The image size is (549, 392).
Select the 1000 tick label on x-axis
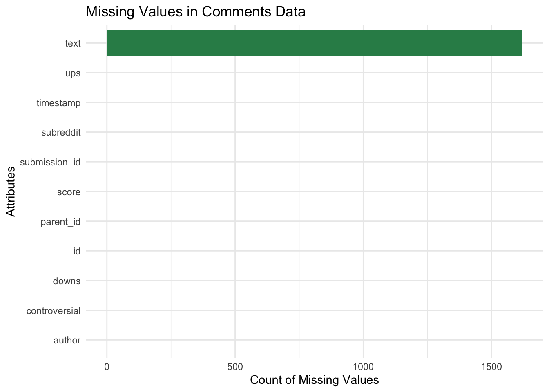point(363,367)
